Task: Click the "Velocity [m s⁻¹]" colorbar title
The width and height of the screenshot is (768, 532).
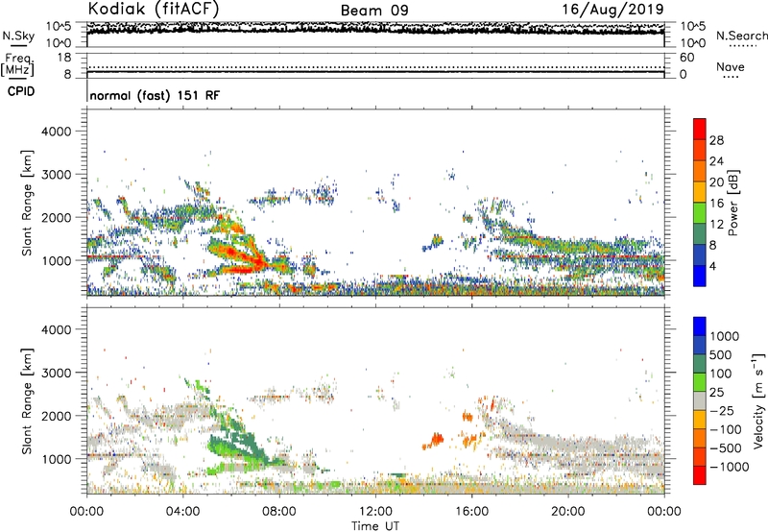Action: pyautogui.click(x=758, y=400)
